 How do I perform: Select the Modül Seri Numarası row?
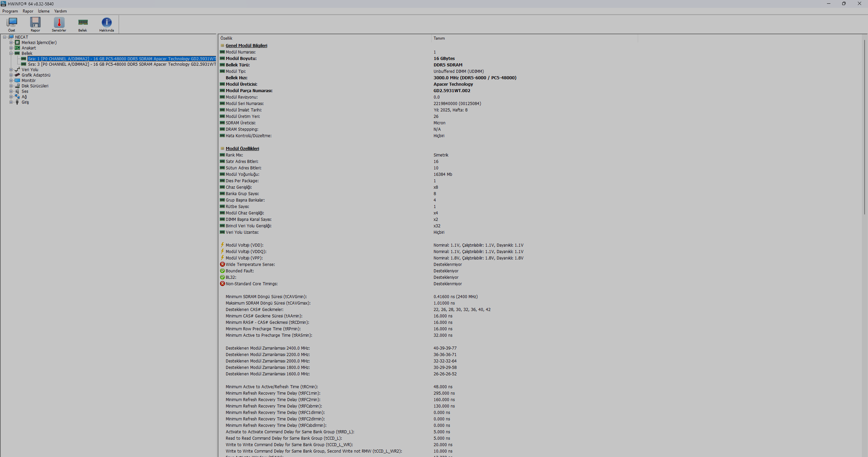429,103
